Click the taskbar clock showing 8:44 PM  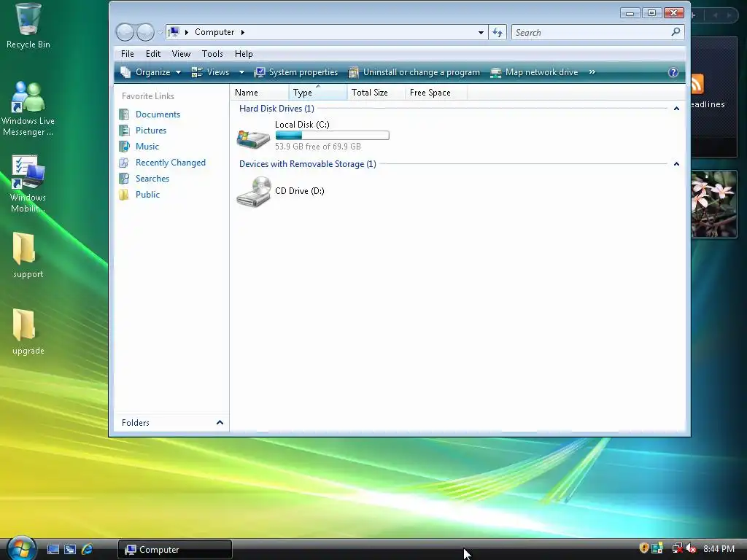(x=719, y=549)
